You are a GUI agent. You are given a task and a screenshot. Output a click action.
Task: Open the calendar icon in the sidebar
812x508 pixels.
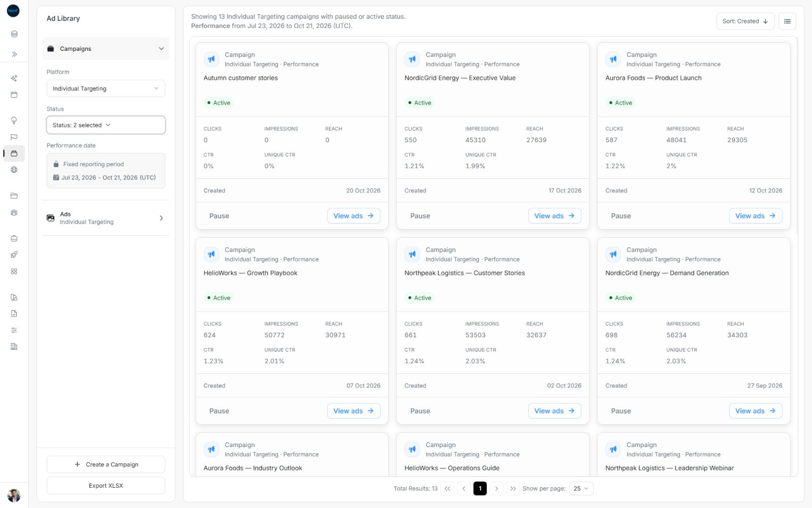14,94
